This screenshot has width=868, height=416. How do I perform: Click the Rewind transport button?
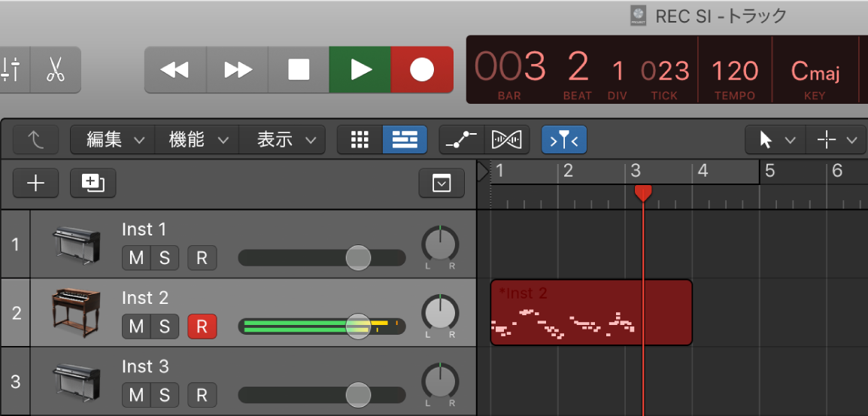pos(175,70)
